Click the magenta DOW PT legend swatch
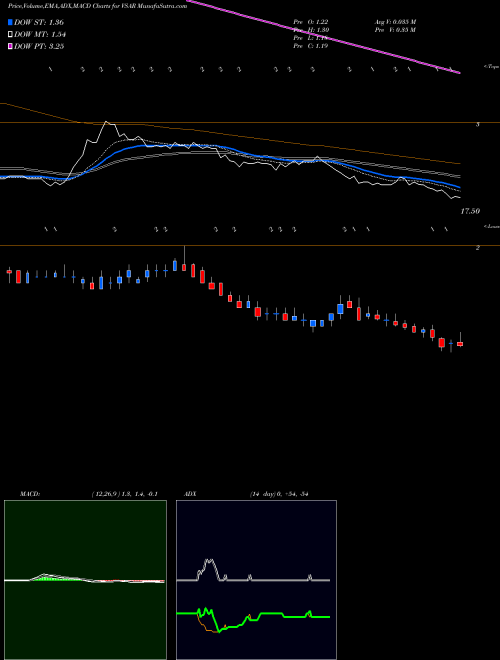500x660 pixels. [x=11, y=46]
